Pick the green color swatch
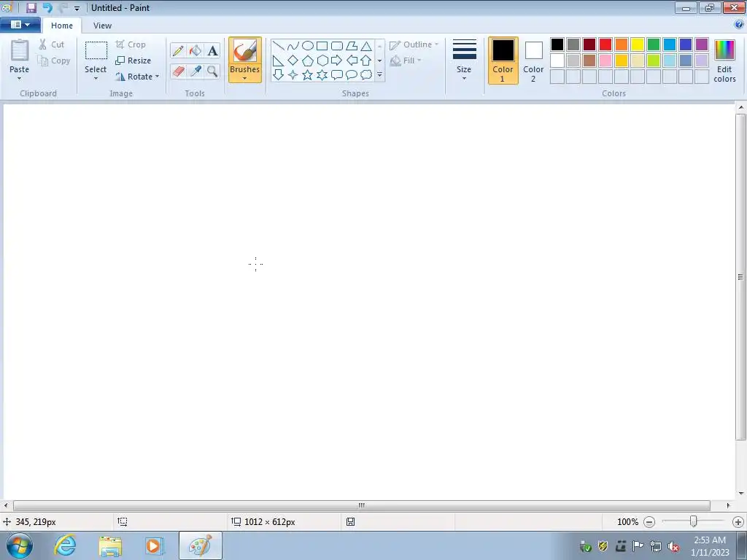 (x=654, y=44)
